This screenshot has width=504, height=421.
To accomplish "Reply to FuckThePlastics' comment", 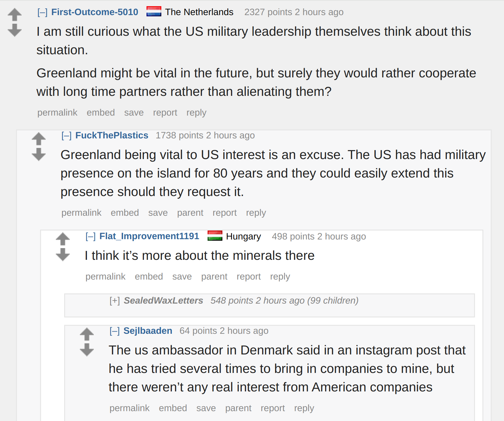I will pyautogui.click(x=256, y=213).
